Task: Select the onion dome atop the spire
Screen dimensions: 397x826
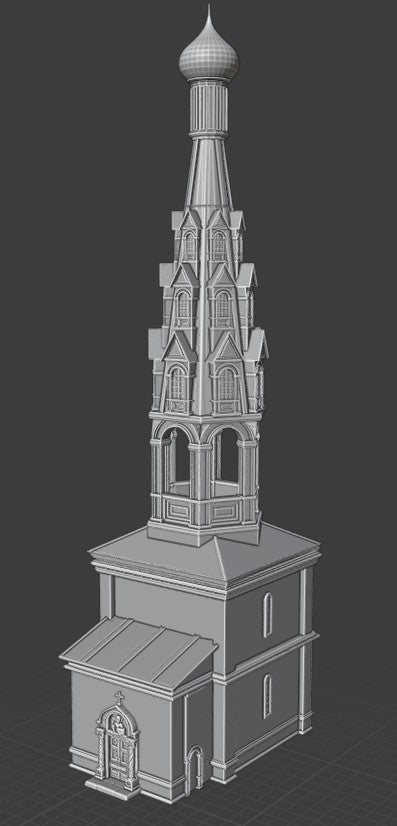Action: 209,50
